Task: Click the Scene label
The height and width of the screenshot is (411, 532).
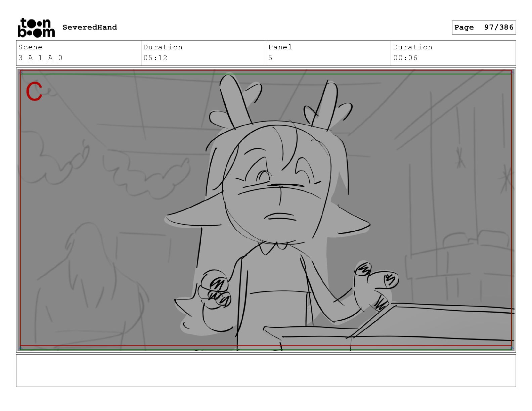Action: coord(30,47)
